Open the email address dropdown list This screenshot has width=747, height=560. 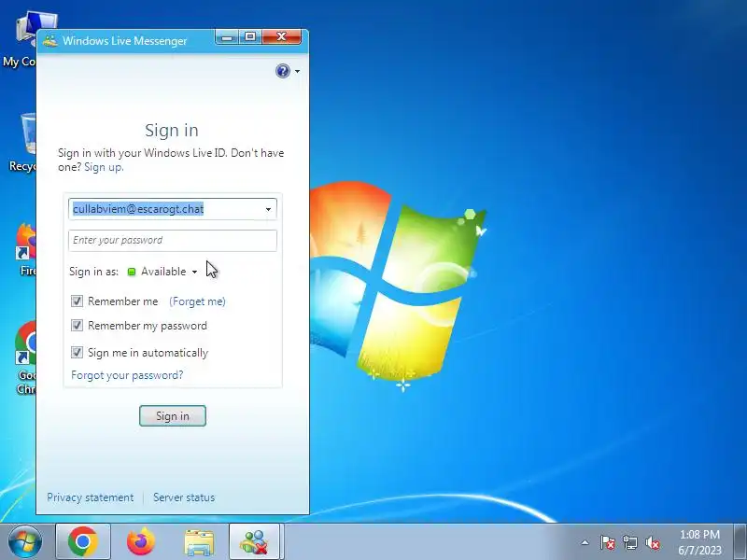[x=268, y=209]
